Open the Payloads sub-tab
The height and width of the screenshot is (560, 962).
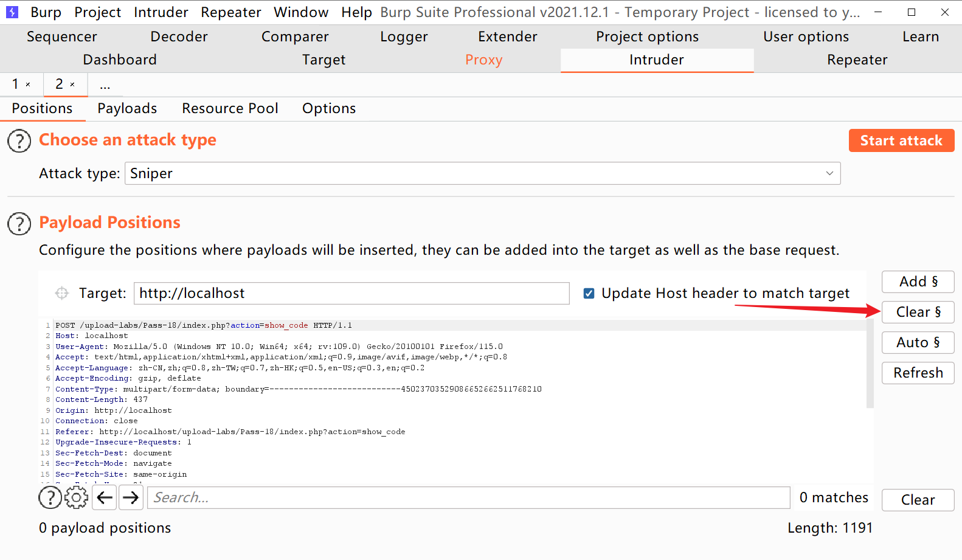(x=127, y=108)
